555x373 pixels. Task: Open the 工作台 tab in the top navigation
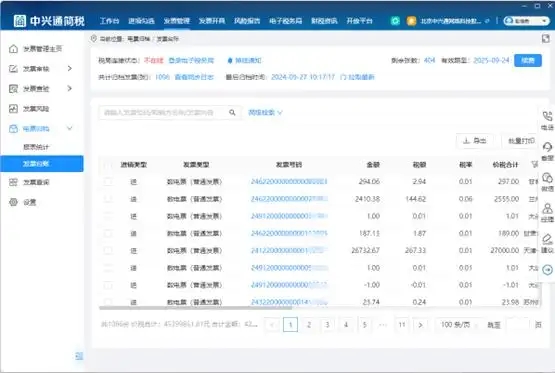click(109, 21)
